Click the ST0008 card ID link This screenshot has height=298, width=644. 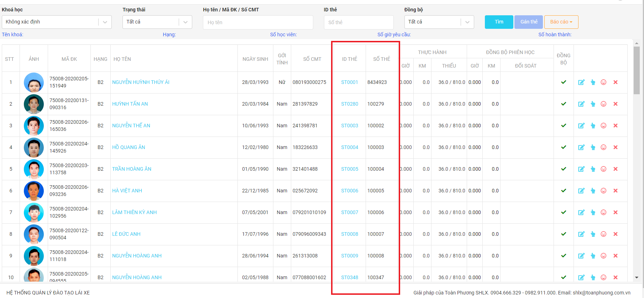[350, 234]
